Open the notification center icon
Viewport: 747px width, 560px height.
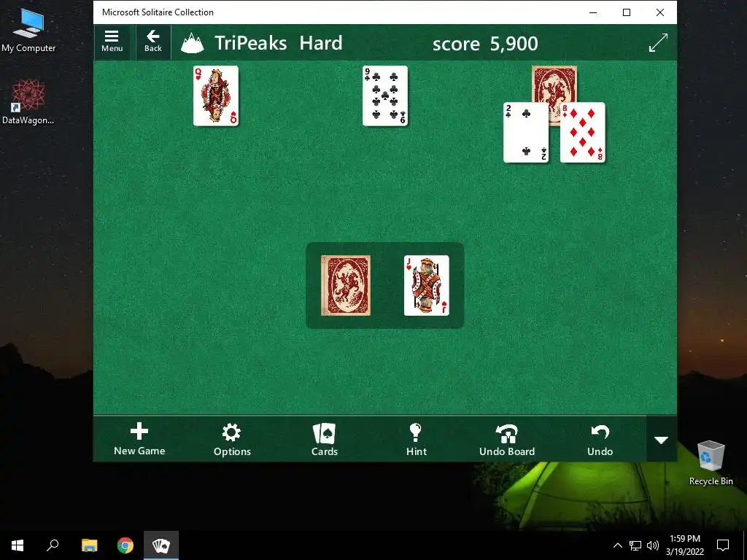point(723,545)
